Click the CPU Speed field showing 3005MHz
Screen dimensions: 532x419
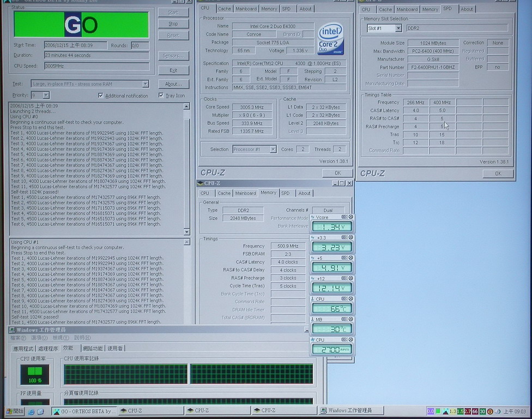(x=96, y=66)
